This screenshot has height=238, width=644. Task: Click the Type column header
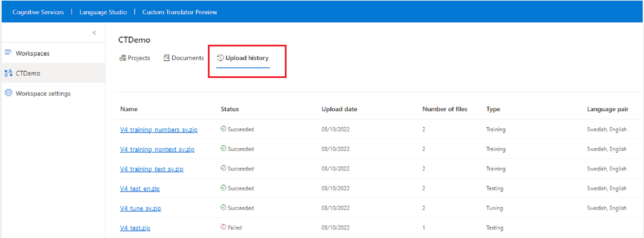(493, 109)
